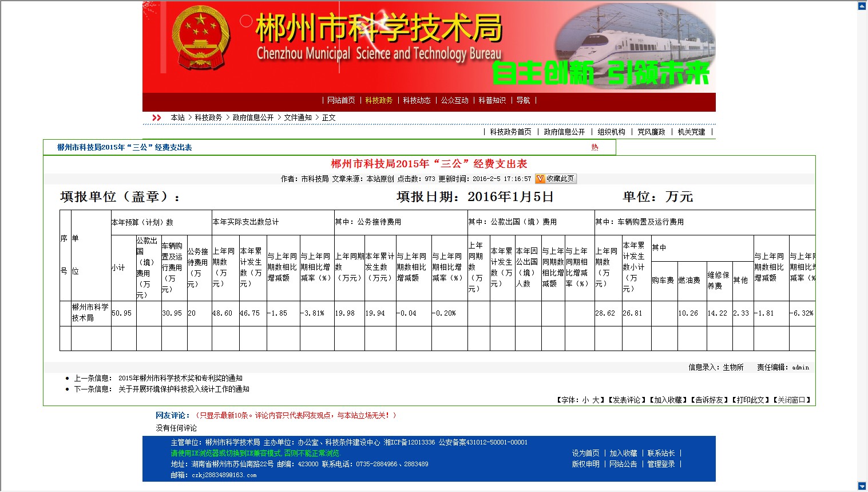
Task: Go to 政府信息公开 sub-navigation link
Action: (564, 132)
